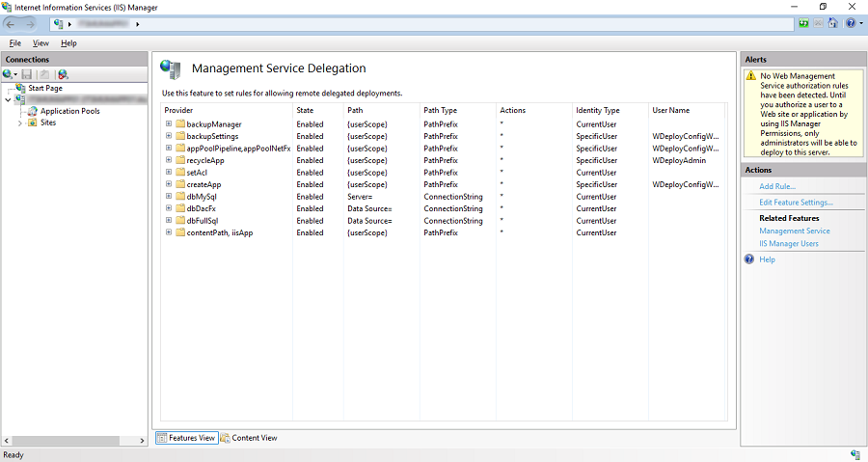Expand the createApp rule
Image resolution: width=868 pixels, height=462 pixels.
(x=168, y=184)
